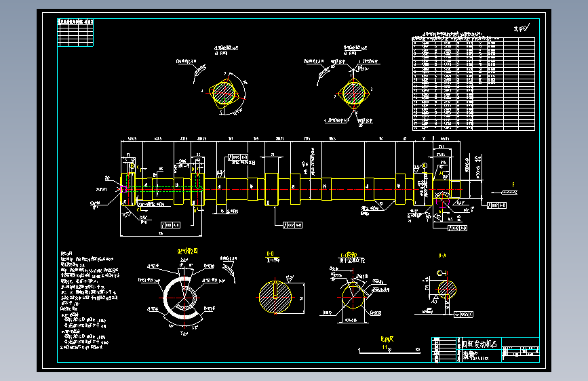Select the green dashed oil passage in shaft
This screenshot has height=381, width=588.
[164, 188]
